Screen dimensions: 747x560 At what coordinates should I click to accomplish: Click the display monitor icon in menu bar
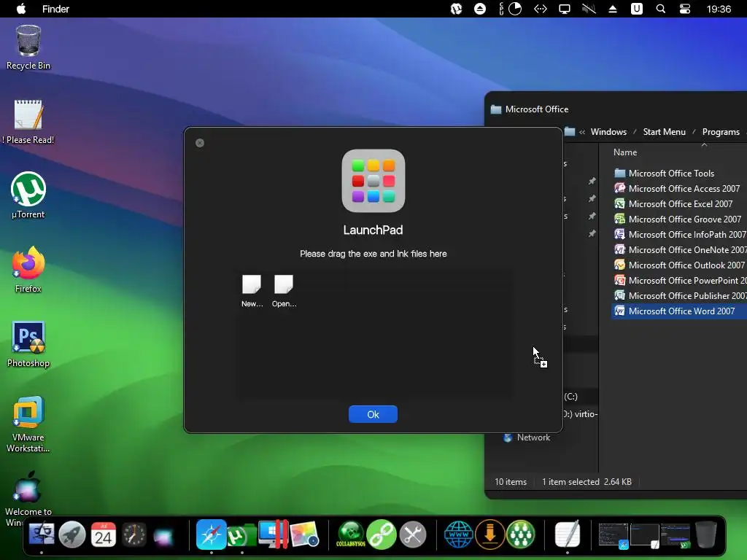coord(565,9)
